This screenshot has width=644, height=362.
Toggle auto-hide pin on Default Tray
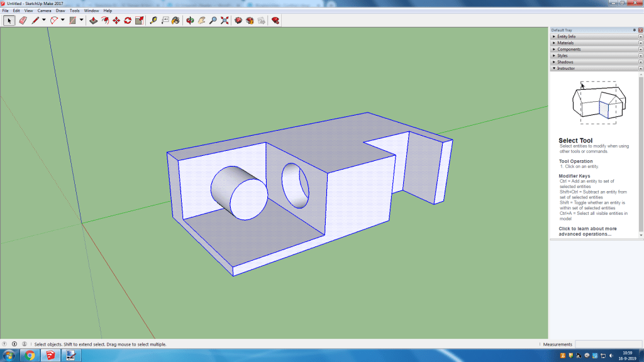tap(634, 30)
